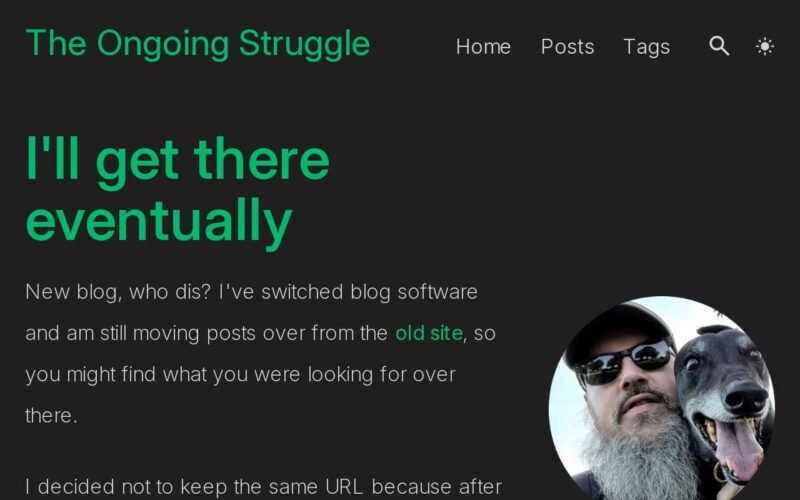800x500 pixels.
Task: Click the circular profile photo
Action: tap(662, 398)
